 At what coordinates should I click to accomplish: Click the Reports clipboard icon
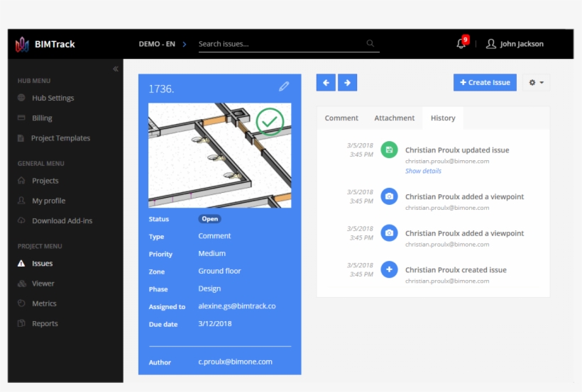(21, 323)
